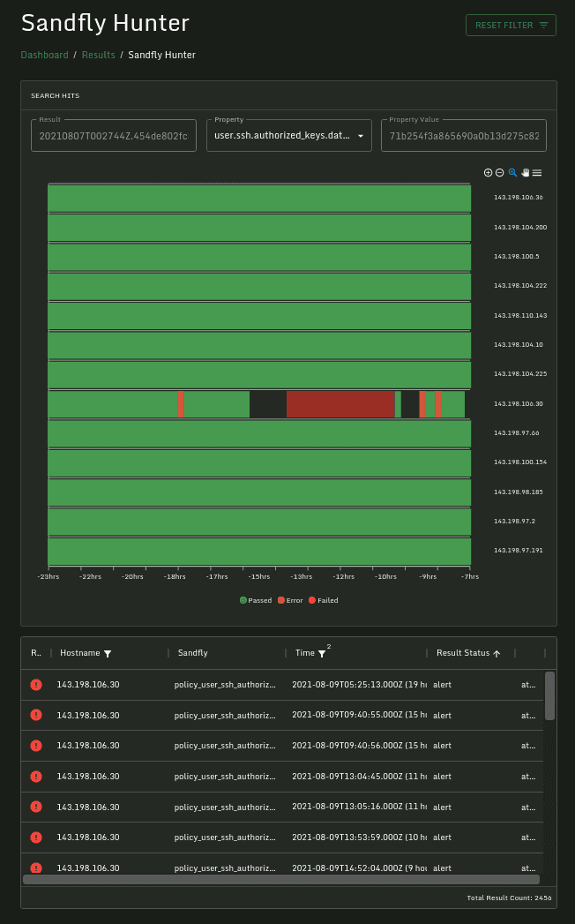Click the green timeline bar for 143.198.97.66
575x924 pixels.
click(259, 433)
